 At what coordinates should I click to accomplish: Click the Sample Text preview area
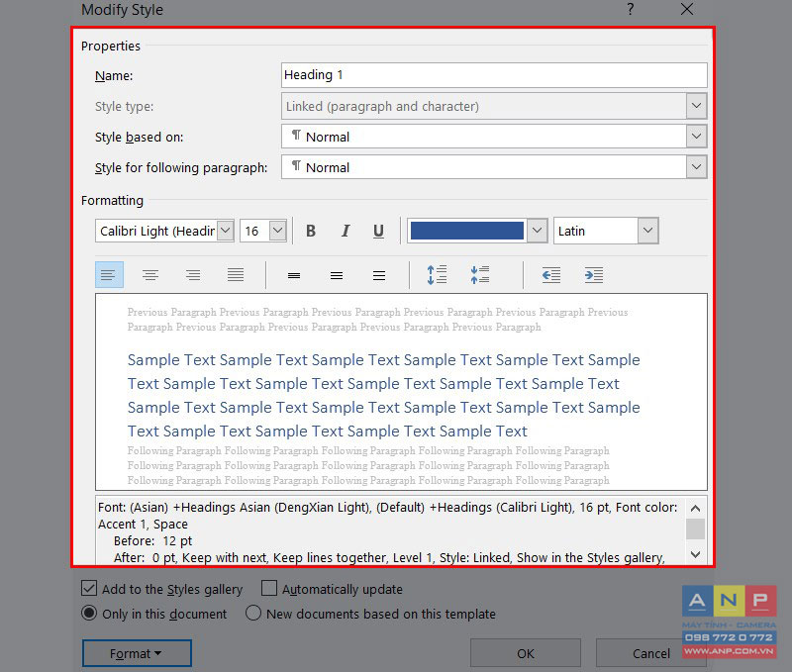point(401,392)
